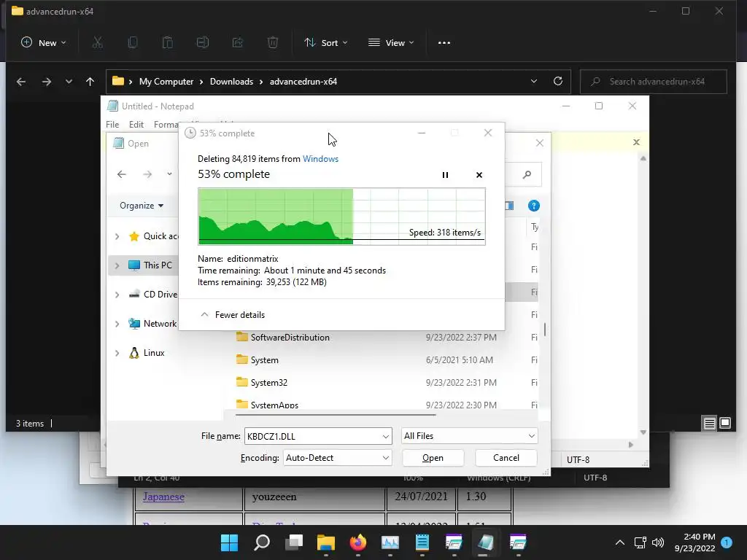Viewport: 747px width, 560px height.
Task: Open Firefox from taskbar
Action: click(357, 542)
